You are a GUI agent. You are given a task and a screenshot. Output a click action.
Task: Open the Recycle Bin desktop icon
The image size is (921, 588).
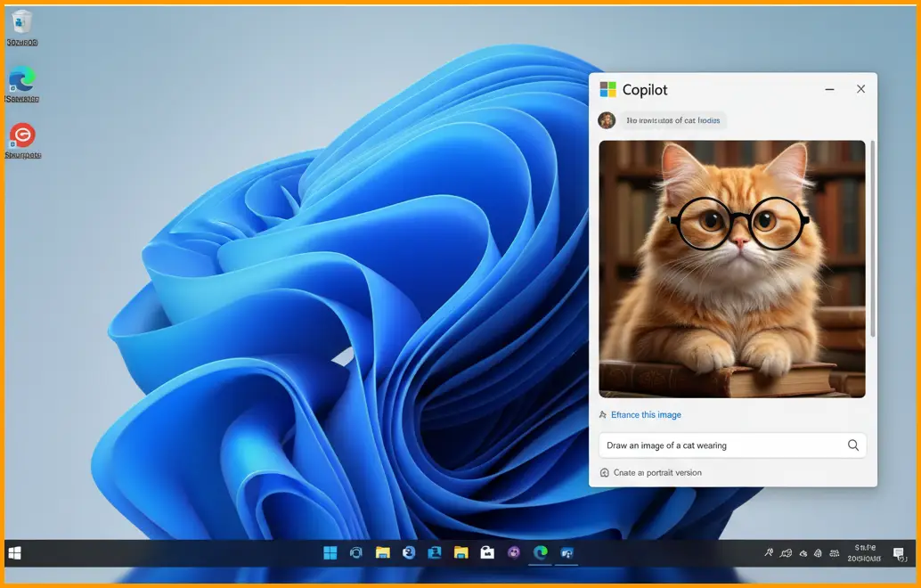click(22, 23)
